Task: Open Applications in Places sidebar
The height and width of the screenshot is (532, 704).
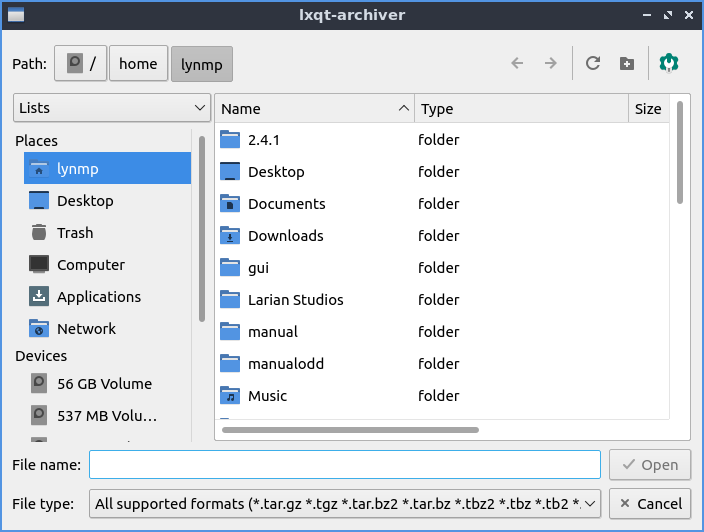Action: (98, 297)
